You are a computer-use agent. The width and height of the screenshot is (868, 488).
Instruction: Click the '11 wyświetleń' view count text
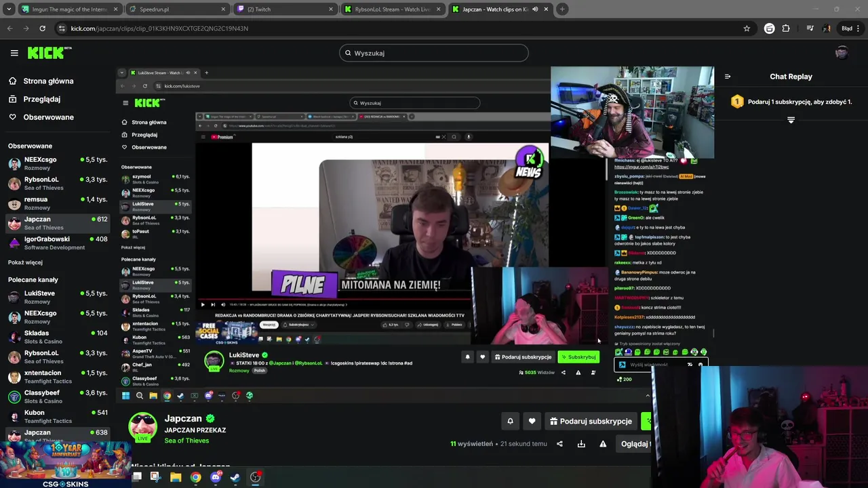pyautogui.click(x=471, y=444)
